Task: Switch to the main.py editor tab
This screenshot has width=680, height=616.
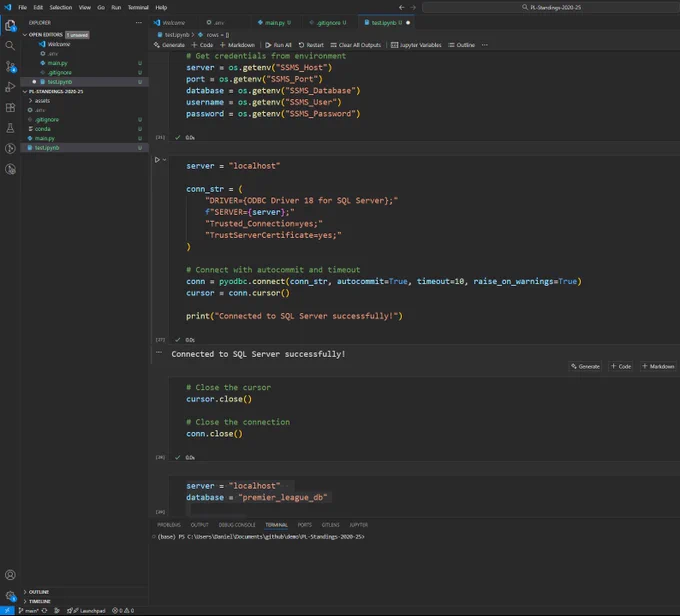Action: pos(274,23)
